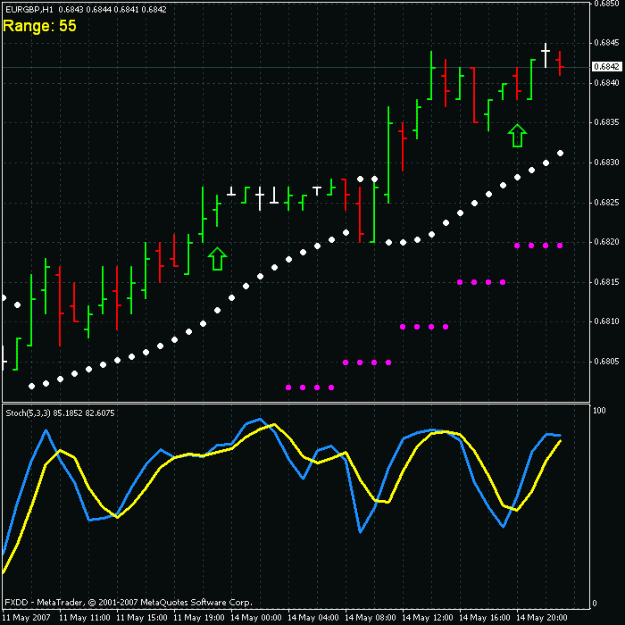This screenshot has height=625, width=625.
Task: Click the "14 May 16:00" time label
Action: [x=484, y=618]
